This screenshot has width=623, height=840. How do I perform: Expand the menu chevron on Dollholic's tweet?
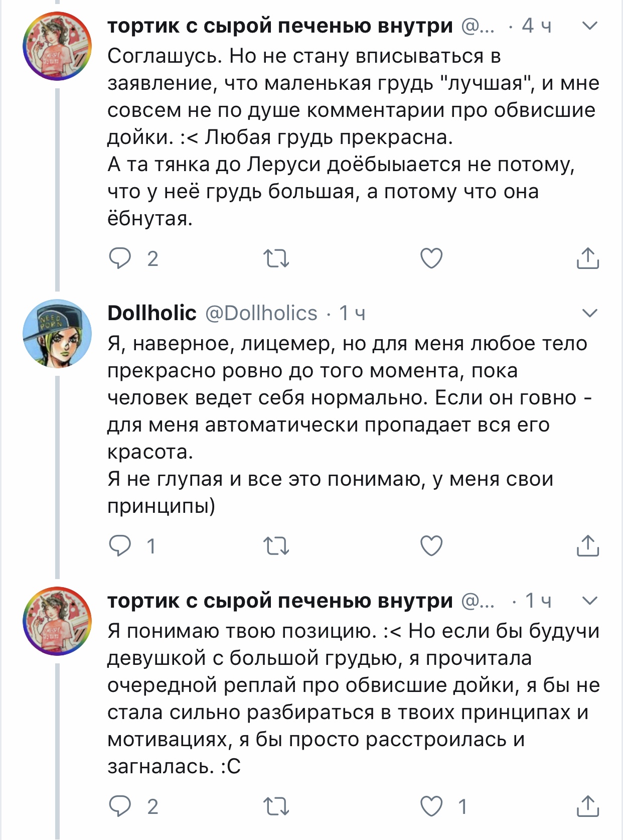coord(590,313)
